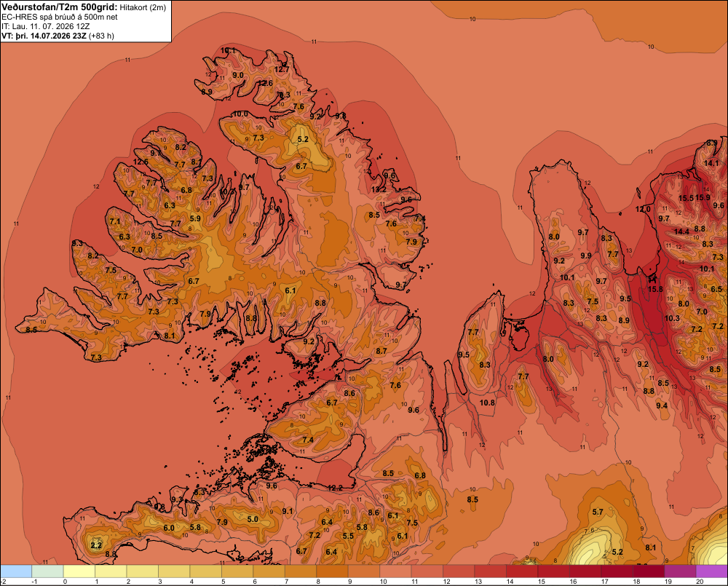This screenshot has width=728, height=586.
Task: Click the 'VT: þri. 14.07.2026 23Z' valid time
Action: coord(44,36)
